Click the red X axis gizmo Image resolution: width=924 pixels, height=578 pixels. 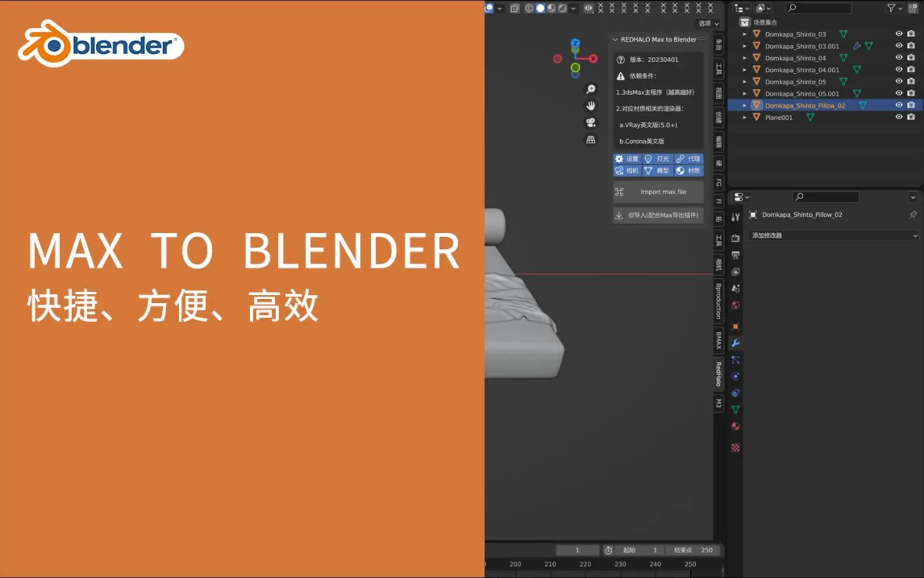click(x=594, y=59)
